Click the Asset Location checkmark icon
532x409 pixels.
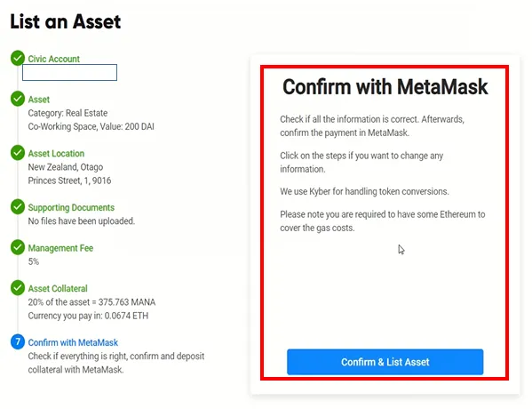[18, 153]
